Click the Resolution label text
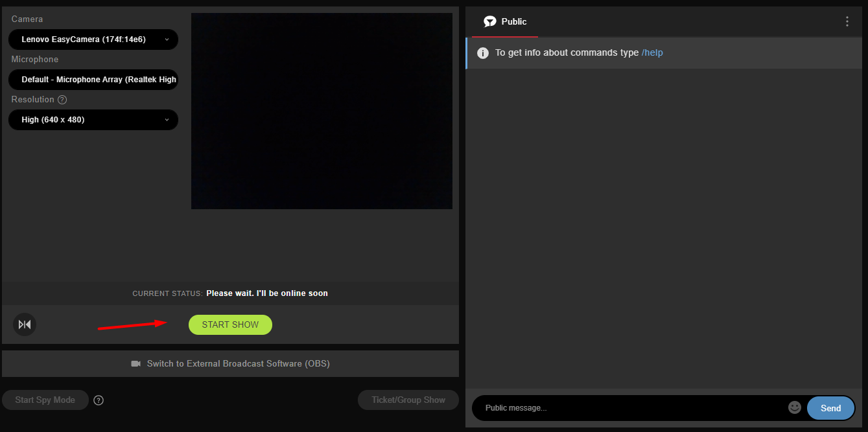The image size is (868, 432). coord(32,100)
